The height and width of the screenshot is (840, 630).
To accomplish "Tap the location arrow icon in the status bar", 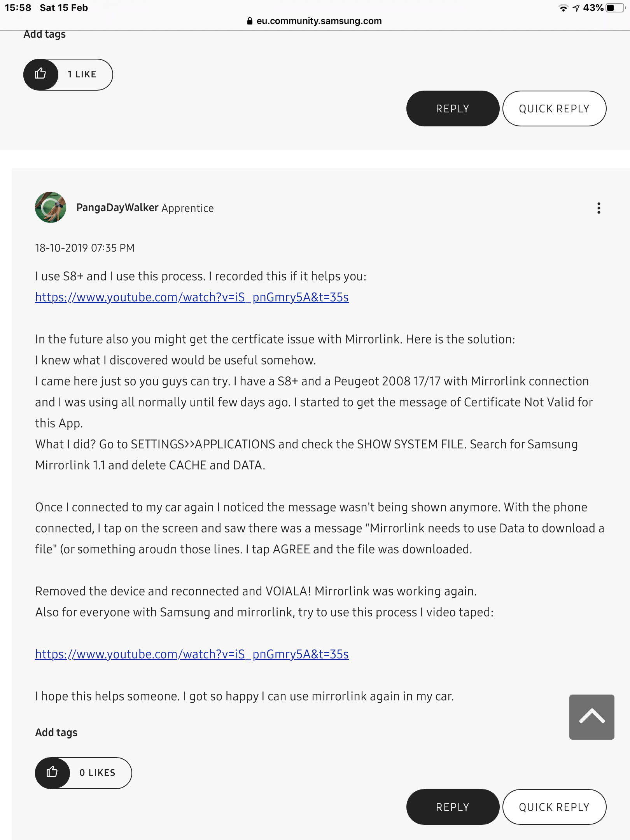I will click(x=576, y=8).
